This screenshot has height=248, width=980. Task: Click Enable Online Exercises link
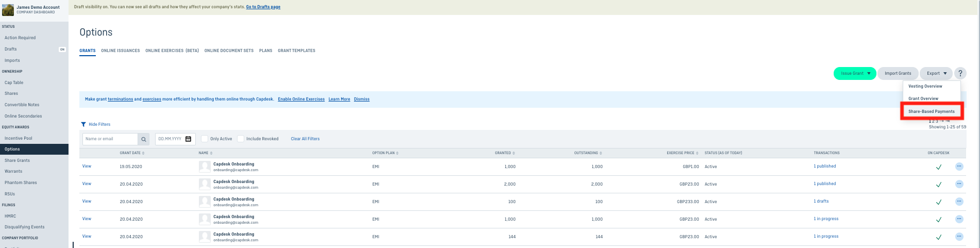(301, 99)
